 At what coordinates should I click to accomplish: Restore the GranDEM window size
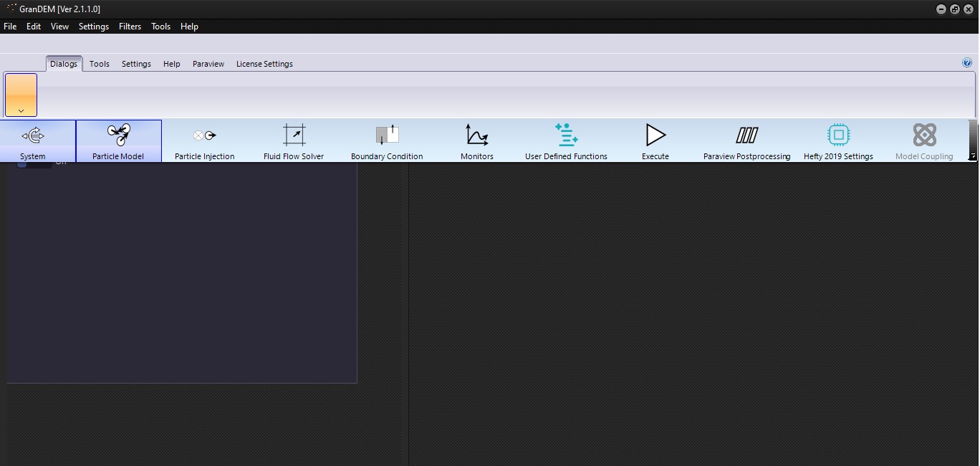point(955,9)
